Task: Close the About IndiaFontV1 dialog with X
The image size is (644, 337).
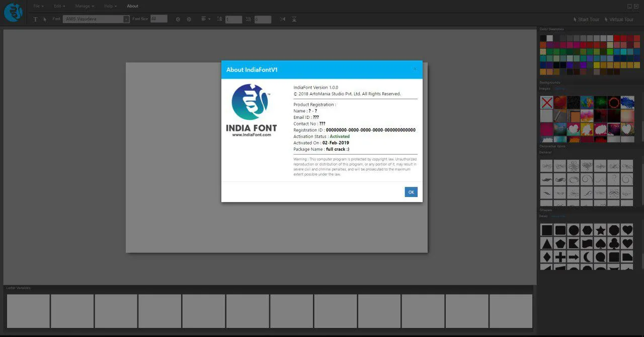Action: tap(415, 70)
